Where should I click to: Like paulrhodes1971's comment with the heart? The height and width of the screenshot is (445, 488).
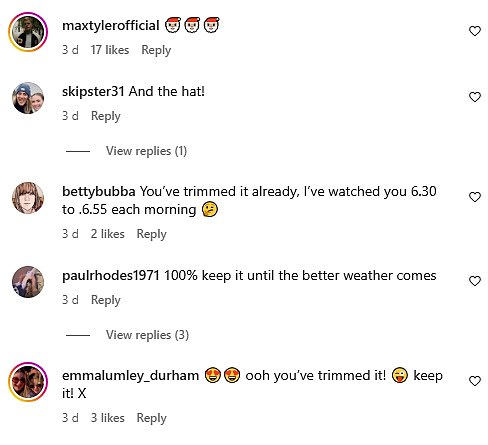475,281
